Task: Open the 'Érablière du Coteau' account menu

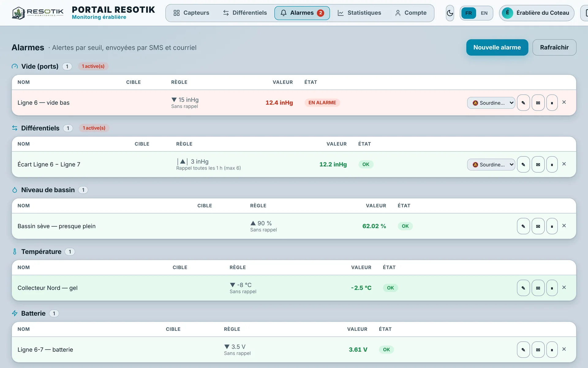Action: pos(536,13)
